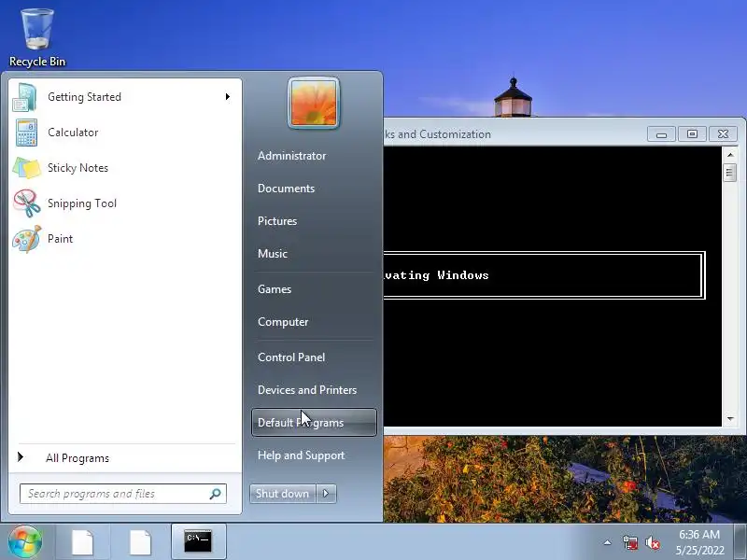Image resolution: width=747 pixels, height=560 pixels.
Task: Open Help and Support
Action: coord(301,455)
